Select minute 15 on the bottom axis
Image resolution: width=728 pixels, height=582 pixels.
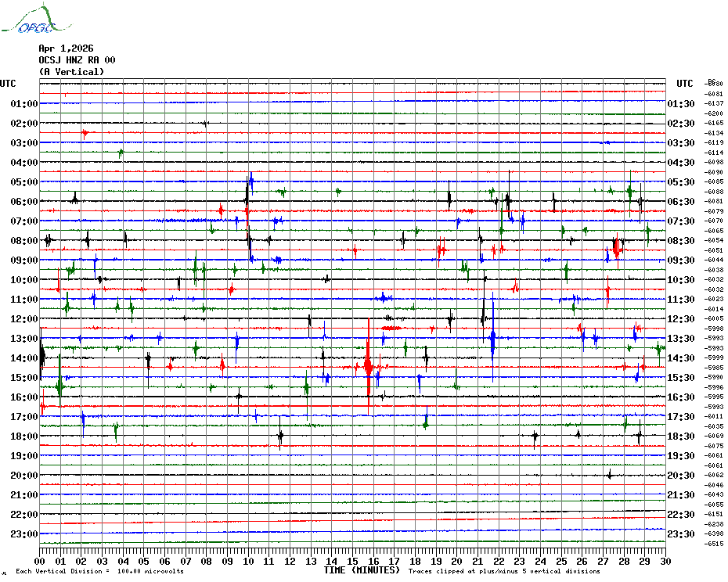pos(352,561)
